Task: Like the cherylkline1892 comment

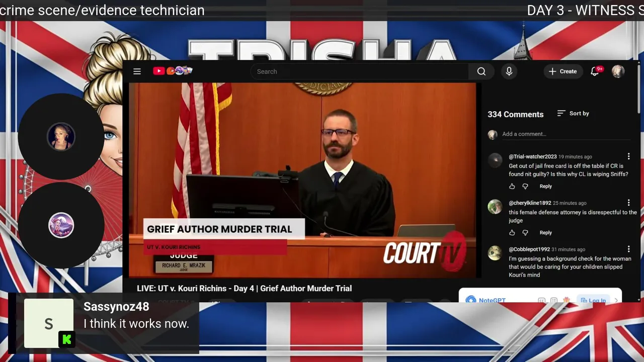Action: [x=512, y=233]
